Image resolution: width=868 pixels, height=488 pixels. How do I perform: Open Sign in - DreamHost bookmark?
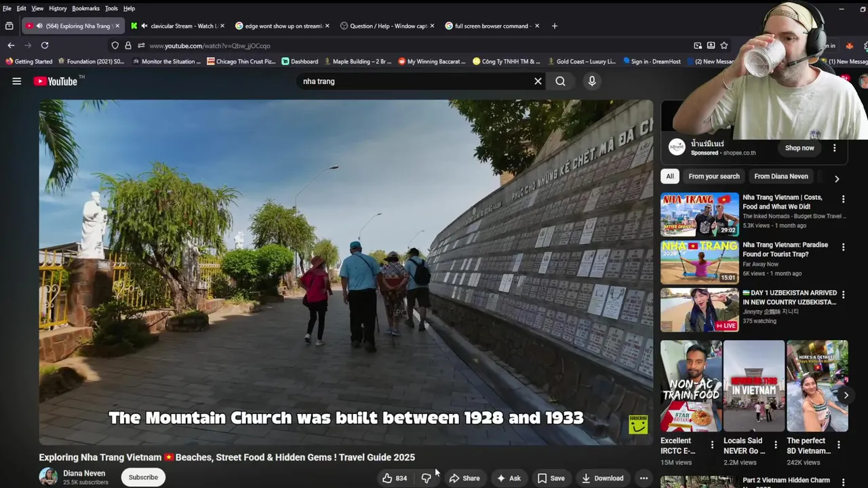click(x=652, y=61)
